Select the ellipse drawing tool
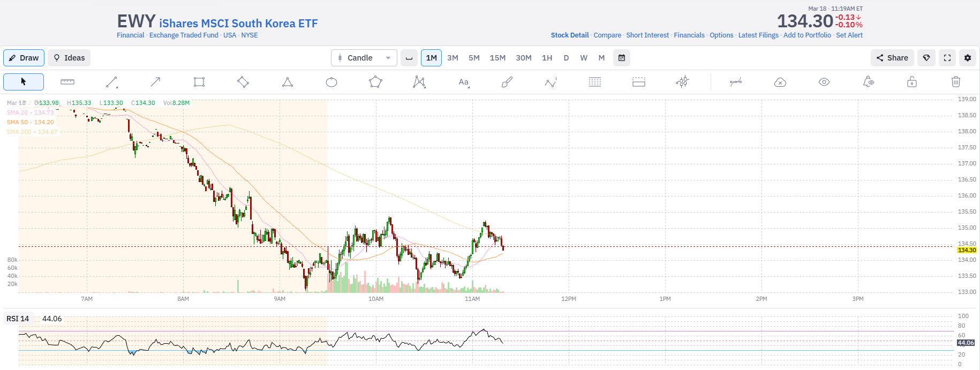980x370 pixels. click(x=331, y=82)
